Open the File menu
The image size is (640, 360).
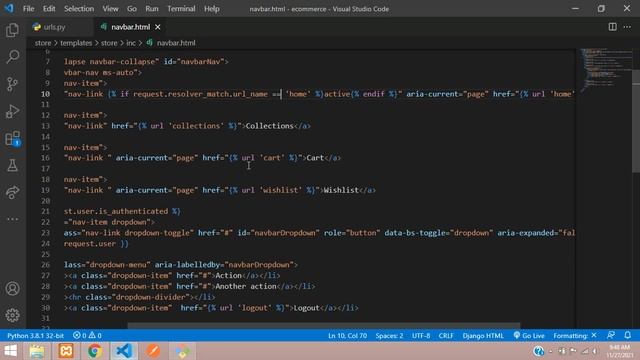pyautogui.click(x=29, y=9)
